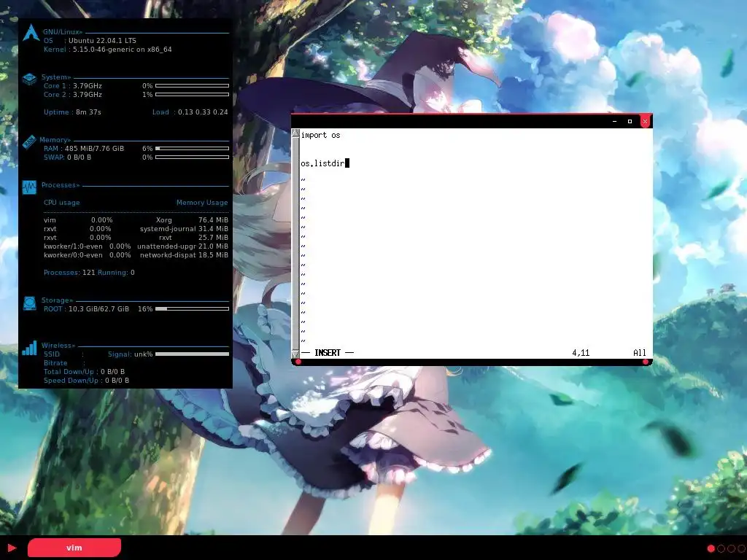747x560 pixels.
Task: Switch to the first workspace indicator
Action: click(711, 548)
